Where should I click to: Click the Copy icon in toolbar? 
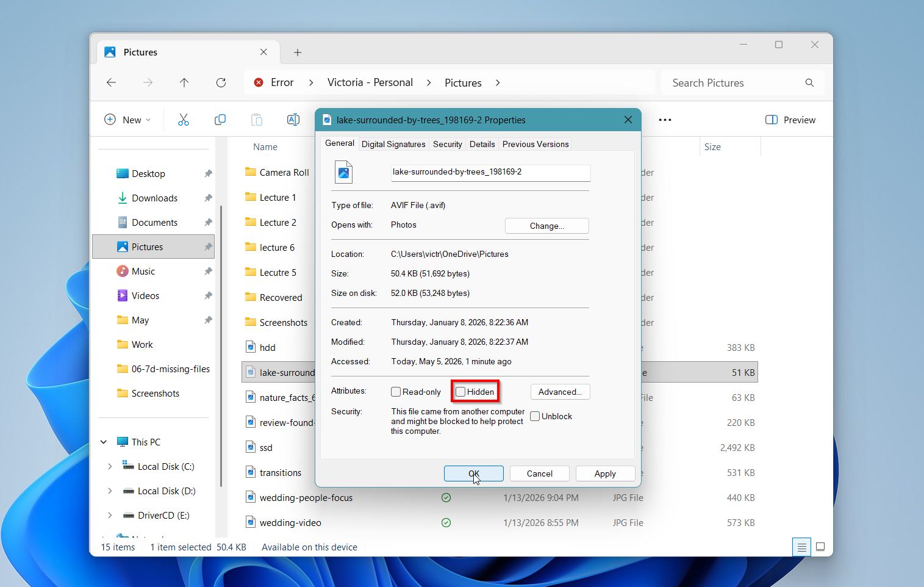coord(220,120)
